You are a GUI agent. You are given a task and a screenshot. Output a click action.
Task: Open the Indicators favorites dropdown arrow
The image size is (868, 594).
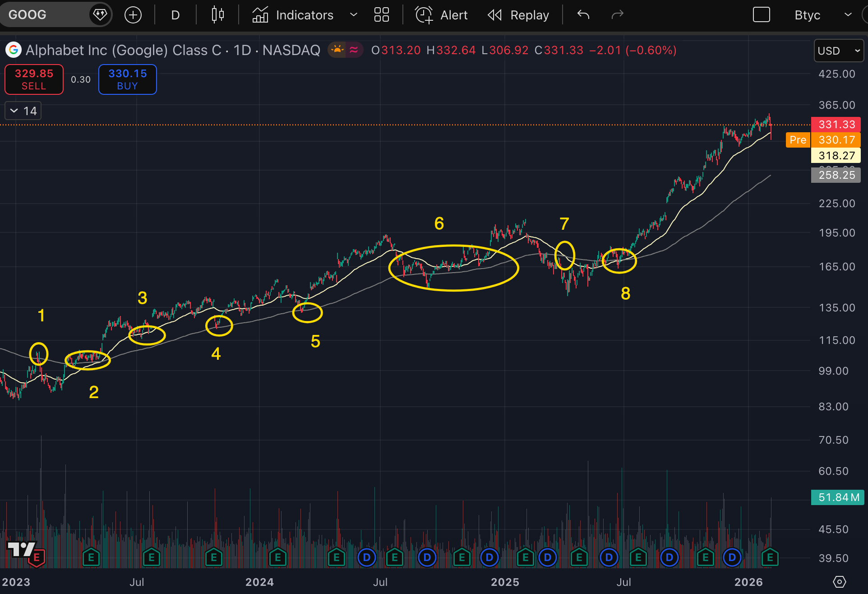point(354,15)
